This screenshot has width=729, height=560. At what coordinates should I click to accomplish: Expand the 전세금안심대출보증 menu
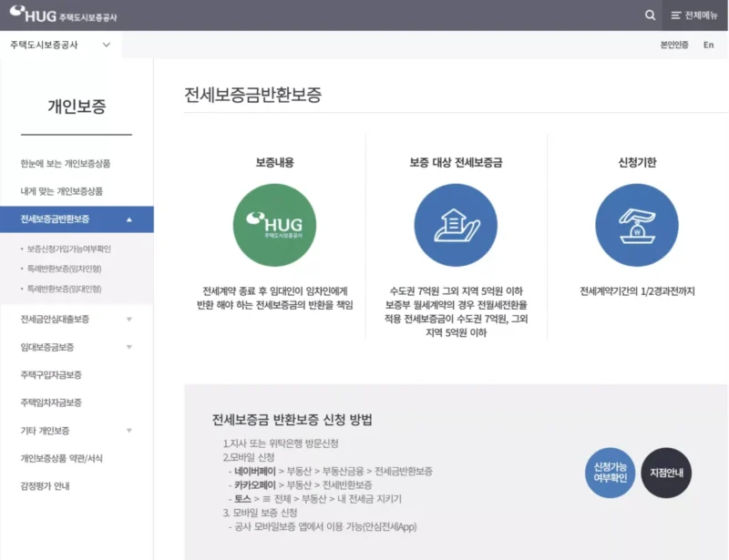click(x=56, y=320)
